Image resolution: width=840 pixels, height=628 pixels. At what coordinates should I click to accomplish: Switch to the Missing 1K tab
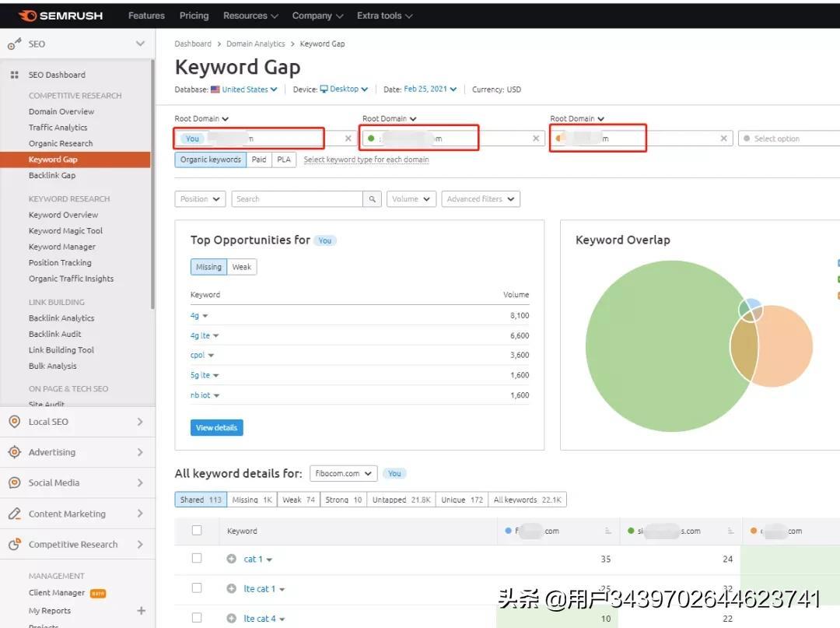[252, 500]
